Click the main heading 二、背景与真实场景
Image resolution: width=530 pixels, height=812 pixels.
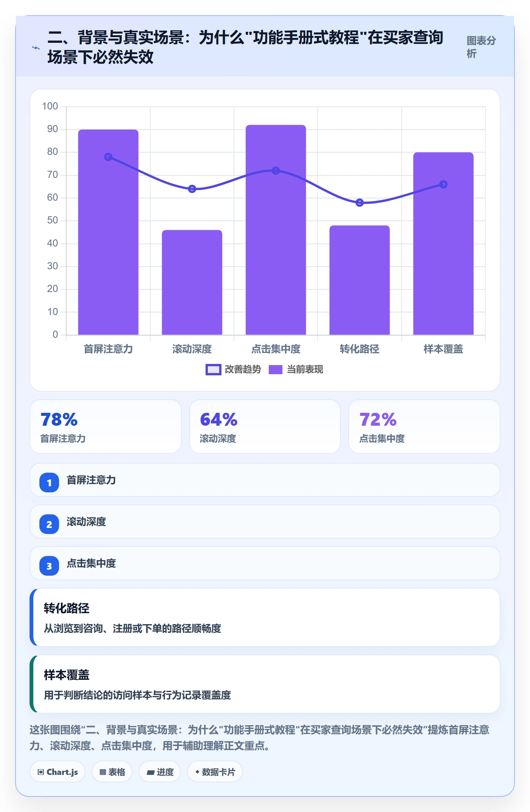245,47
